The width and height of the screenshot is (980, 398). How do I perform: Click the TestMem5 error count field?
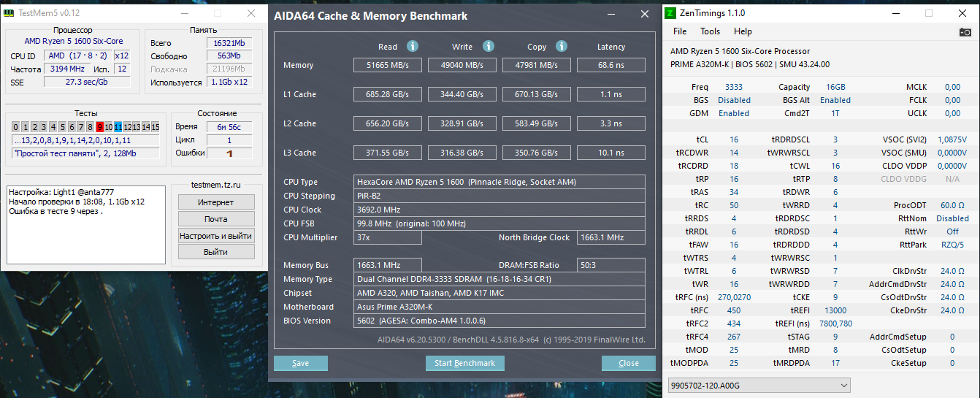tap(229, 153)
